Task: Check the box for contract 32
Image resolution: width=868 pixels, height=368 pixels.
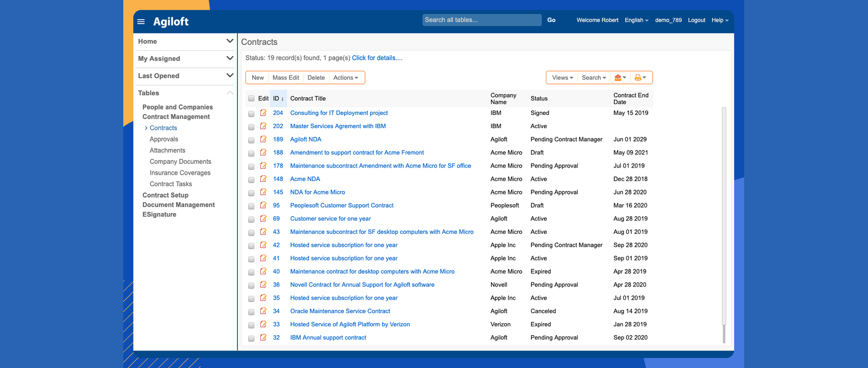Action: (x=251, y=338)
